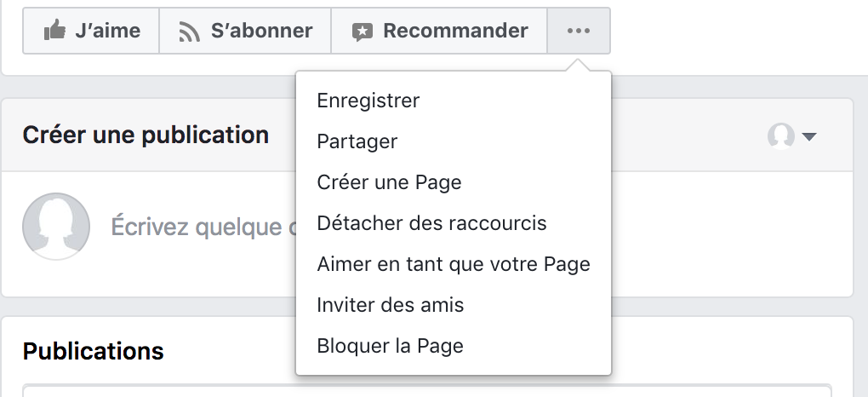Image resolution: width=868 pixels, height=397 pixels.
Task: Select Créer une Page menu entry
Action: click(x=389, y=182)
